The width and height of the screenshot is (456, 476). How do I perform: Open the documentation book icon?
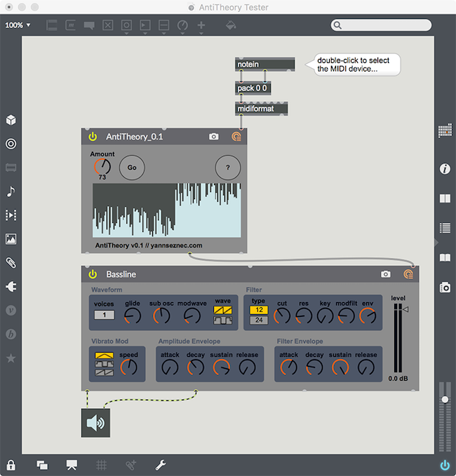(445, 258)
